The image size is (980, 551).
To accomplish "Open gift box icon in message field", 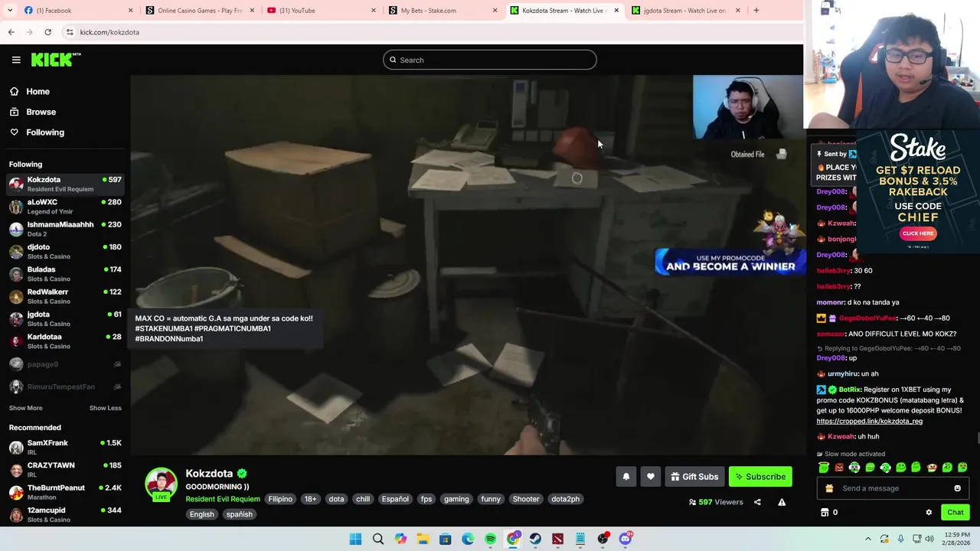I will pos(829,488).
